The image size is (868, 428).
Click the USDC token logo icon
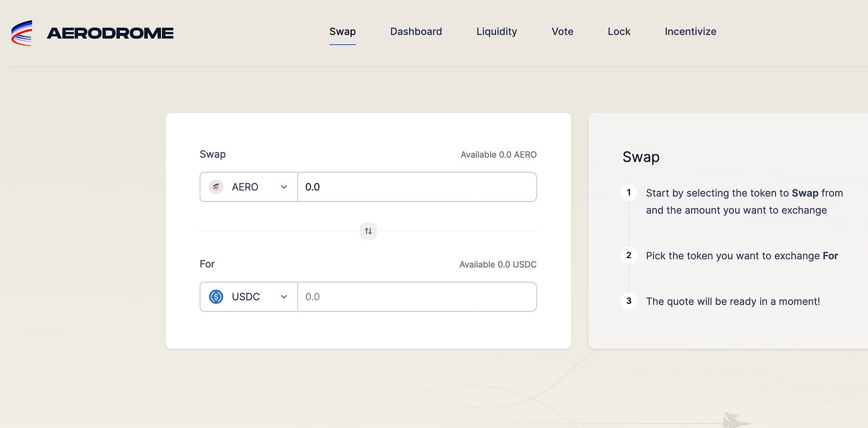pos(216,297)
